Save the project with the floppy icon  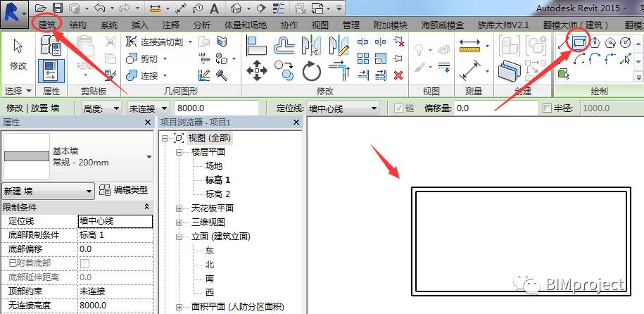[58, 8]
